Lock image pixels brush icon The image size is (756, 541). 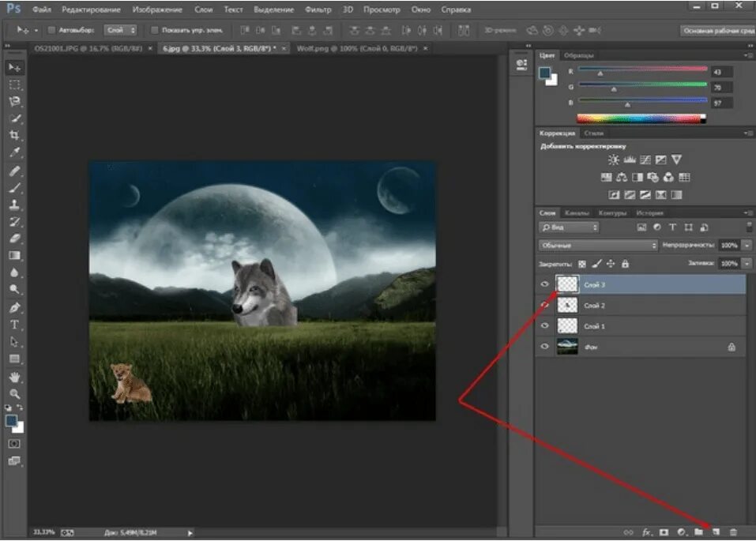pyautogui.click(x=596, y=264)
